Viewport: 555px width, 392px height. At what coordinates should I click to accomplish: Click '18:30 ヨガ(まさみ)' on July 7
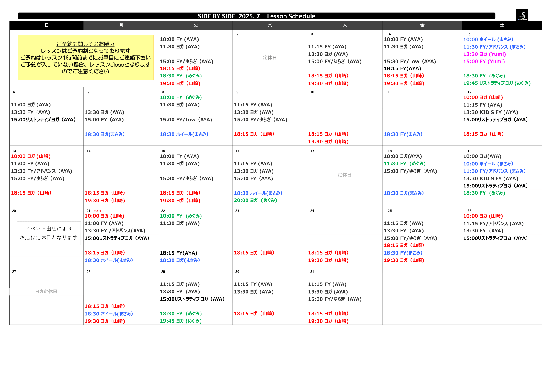(104, 134)
